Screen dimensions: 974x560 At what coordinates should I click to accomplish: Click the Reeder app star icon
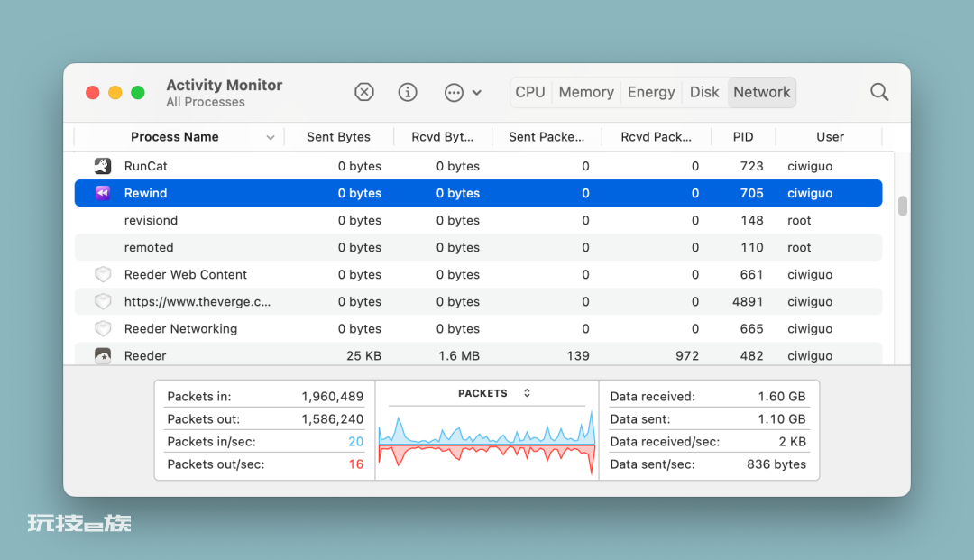click(103, 355)
